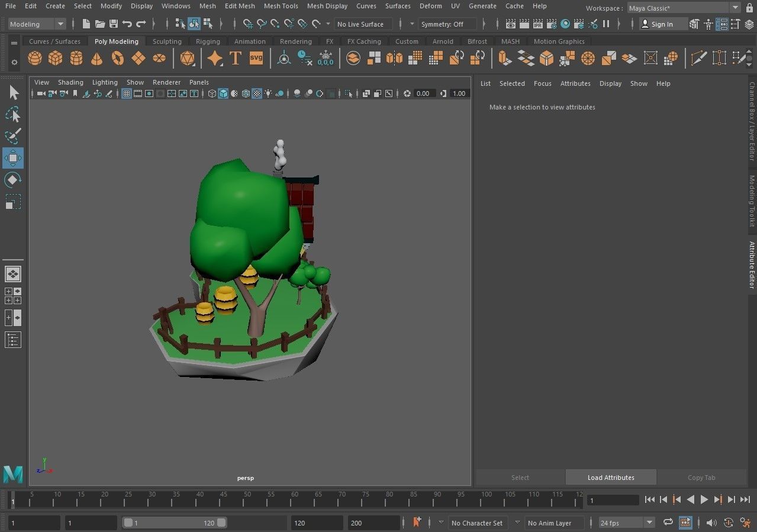Click the Sign In button
Image resolution: width=757 pixels, height=532 pixels.
pos(662,24)
